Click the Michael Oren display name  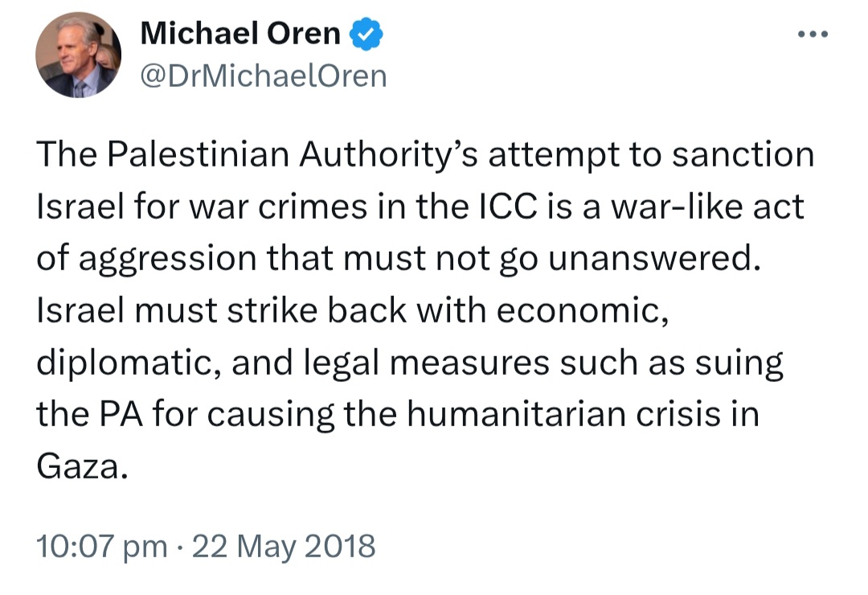pos(240,33)
